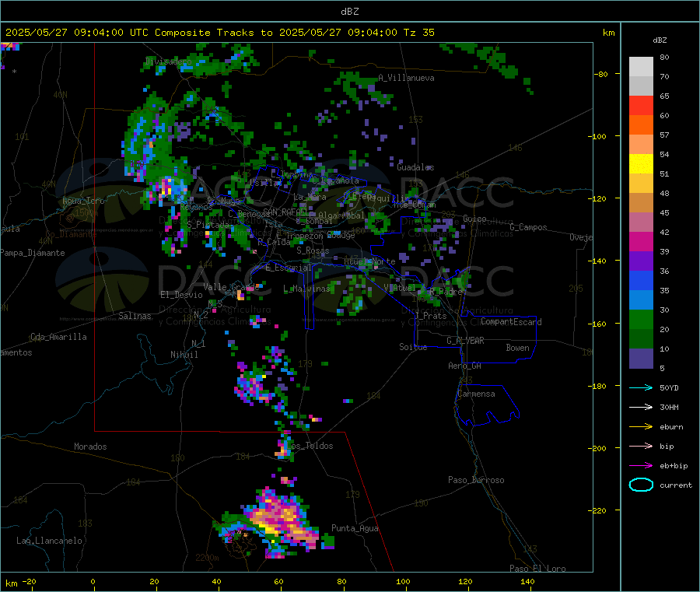Pick the orange swatch below 60 dBZ

pyautogui.click(x=641, y=125)
